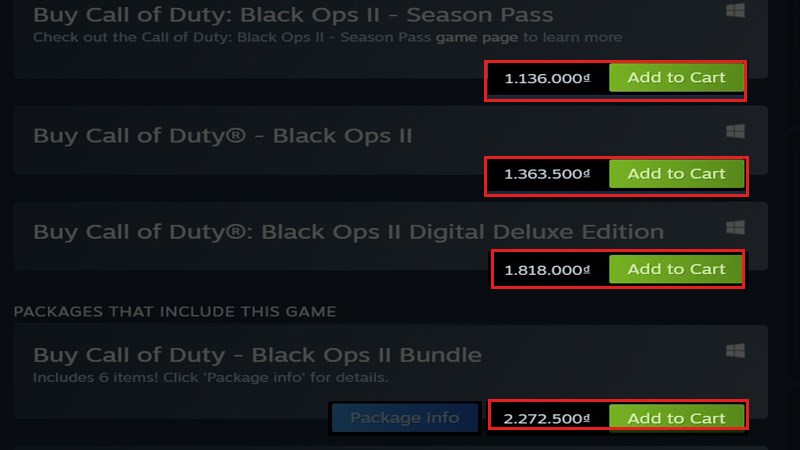Click the 1.363.500₫ price label
800x450 pixels.
tap(546, 174)
